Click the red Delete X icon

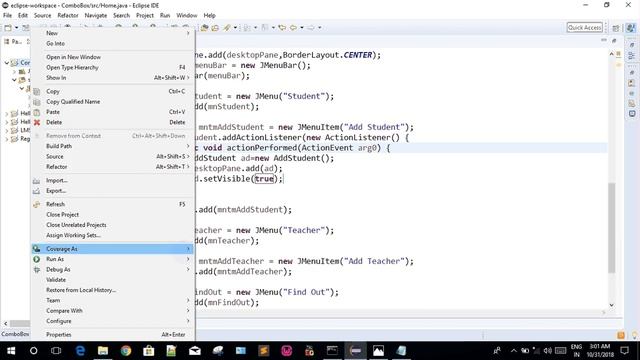37,122
